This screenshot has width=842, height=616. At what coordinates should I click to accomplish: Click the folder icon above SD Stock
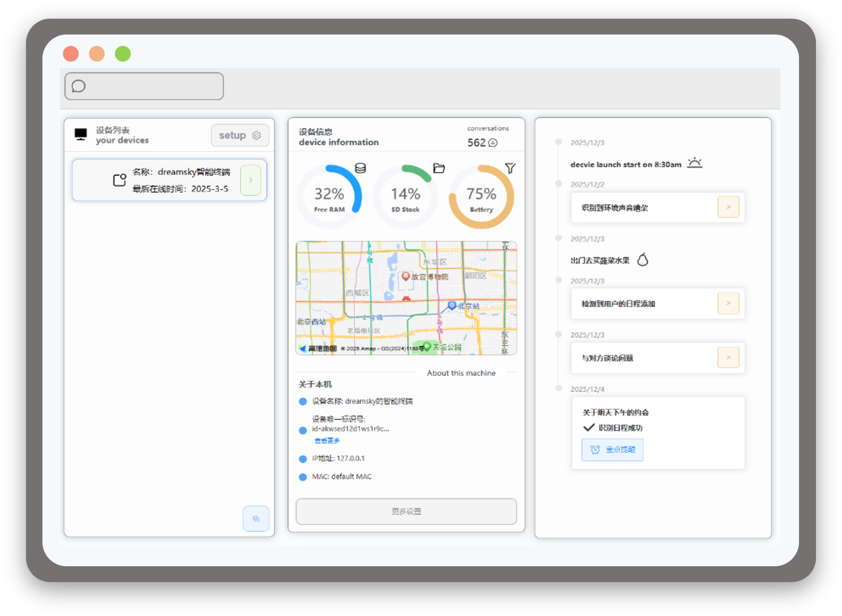pos(439,168)
